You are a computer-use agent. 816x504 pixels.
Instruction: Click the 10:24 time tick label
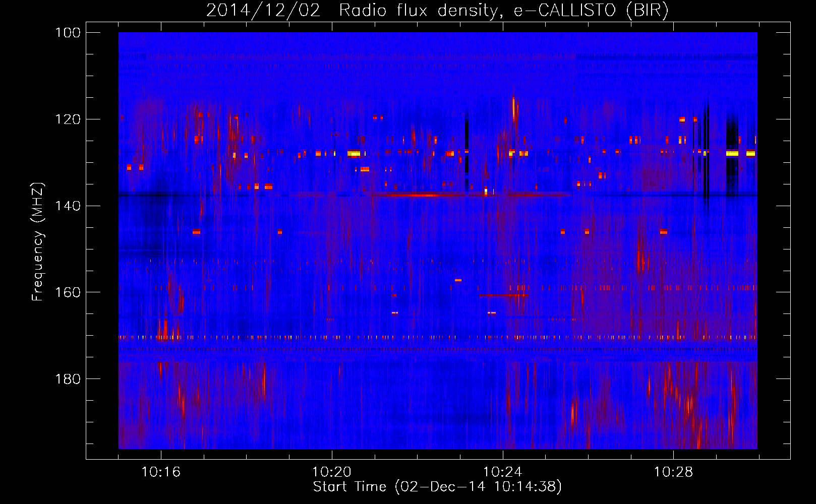[x=503, y=472]
